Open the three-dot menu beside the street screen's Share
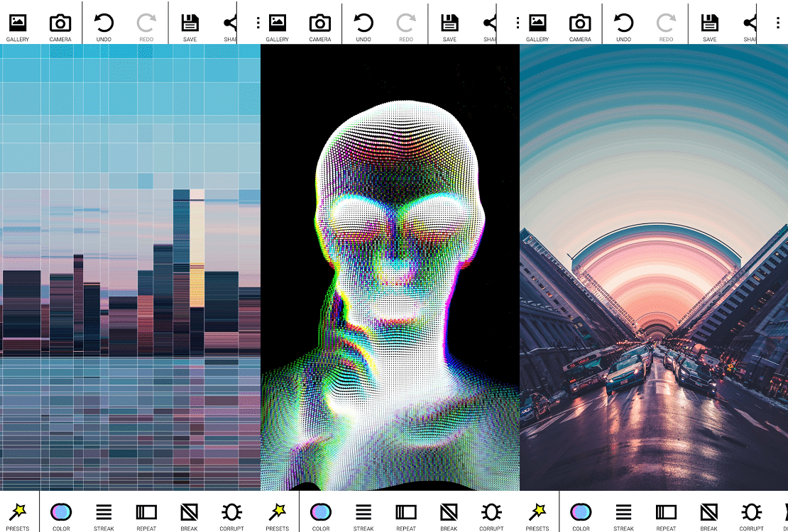This screenshot has width=788, height=532. coord(777,23)
